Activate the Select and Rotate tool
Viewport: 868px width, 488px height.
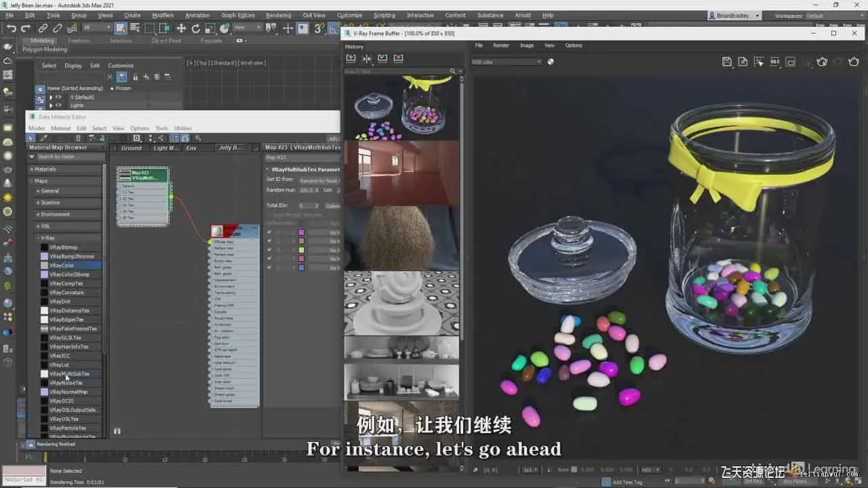tap(196, 28)
